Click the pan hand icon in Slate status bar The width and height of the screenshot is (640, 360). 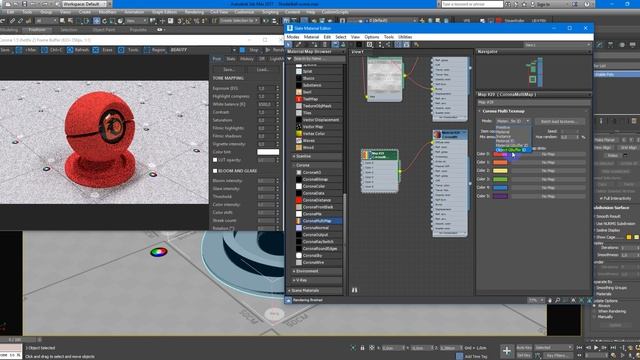550,300
